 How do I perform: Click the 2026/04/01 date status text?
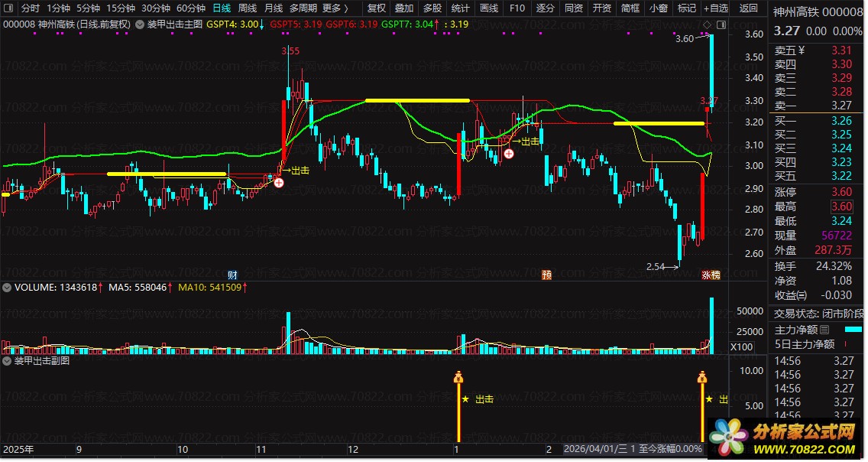point(633,449)
